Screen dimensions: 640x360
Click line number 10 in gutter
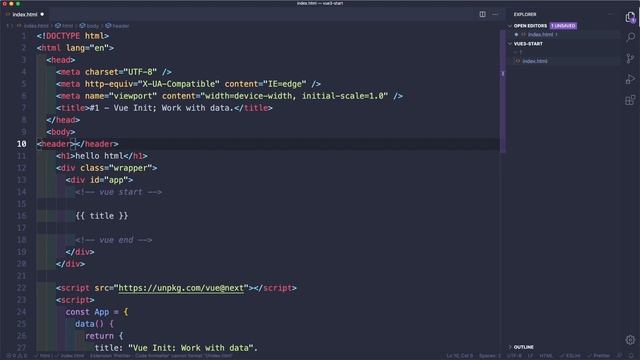tap(22, 144)
